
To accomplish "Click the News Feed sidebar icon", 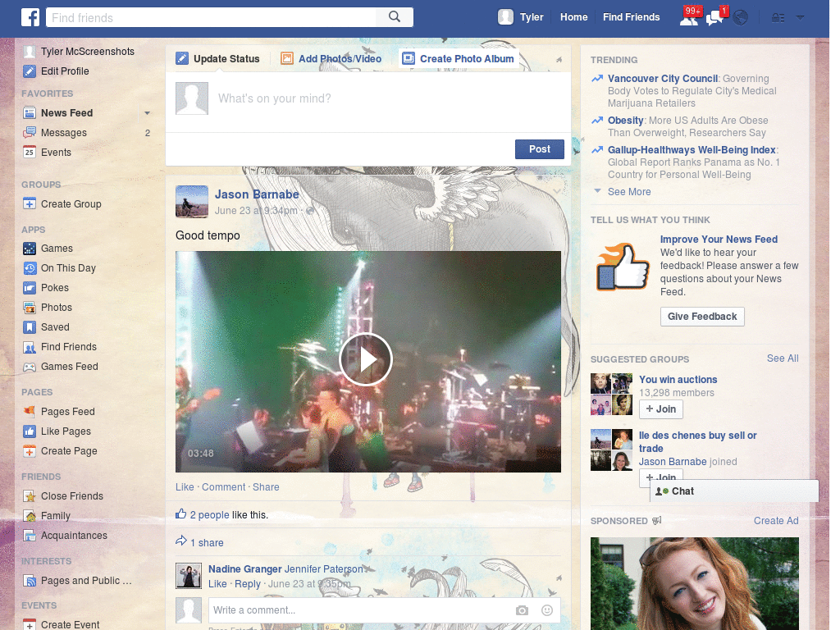I will [x=30, y=113].
